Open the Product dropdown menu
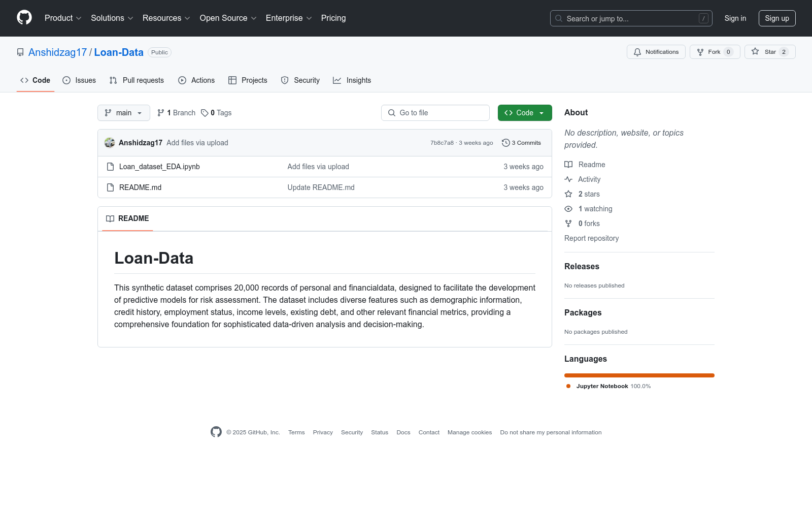The height and width of the screenshot is (508, 812). tap(63, 18)
